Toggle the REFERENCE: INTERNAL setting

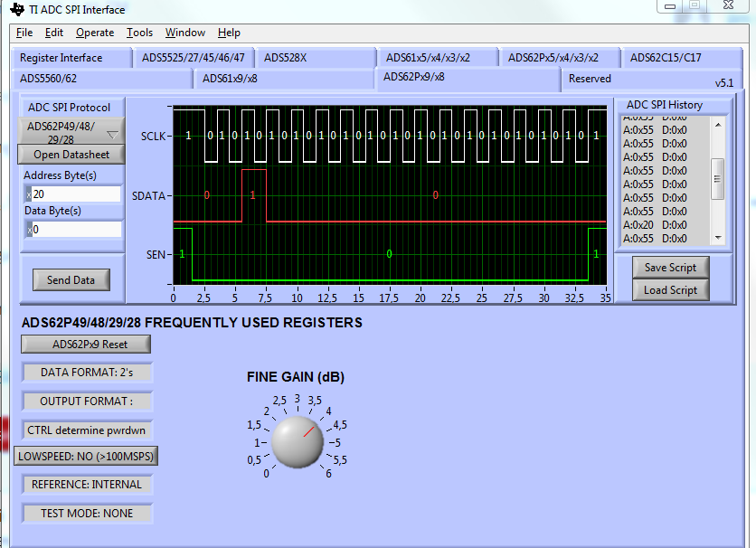click(86, 485)
